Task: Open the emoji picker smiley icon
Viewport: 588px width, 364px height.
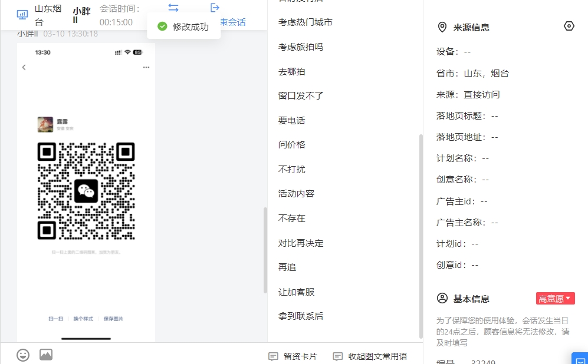Action: [23, 355]
